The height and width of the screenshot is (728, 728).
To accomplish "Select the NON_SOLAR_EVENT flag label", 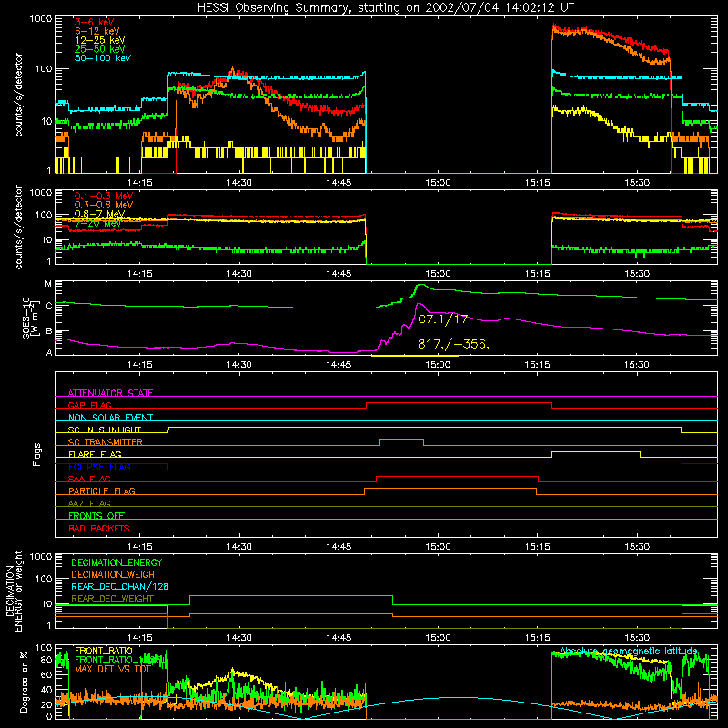I will (x=110, y=418).
